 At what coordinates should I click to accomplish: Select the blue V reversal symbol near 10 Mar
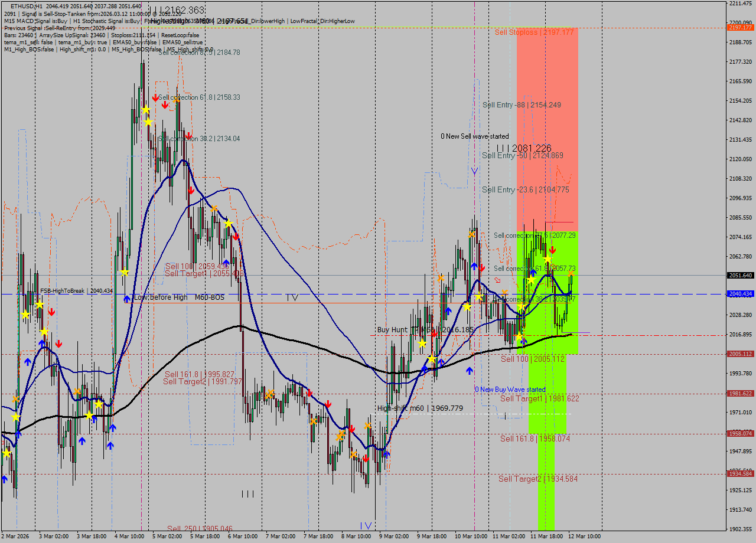(x=474, y=171)
